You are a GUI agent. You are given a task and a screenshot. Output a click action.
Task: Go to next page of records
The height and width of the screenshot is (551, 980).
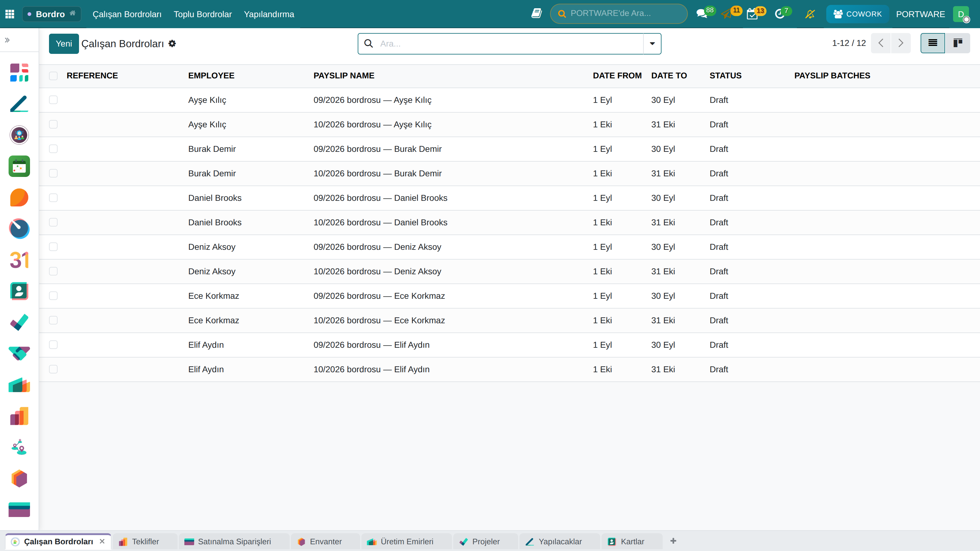[x=900, y=43]
